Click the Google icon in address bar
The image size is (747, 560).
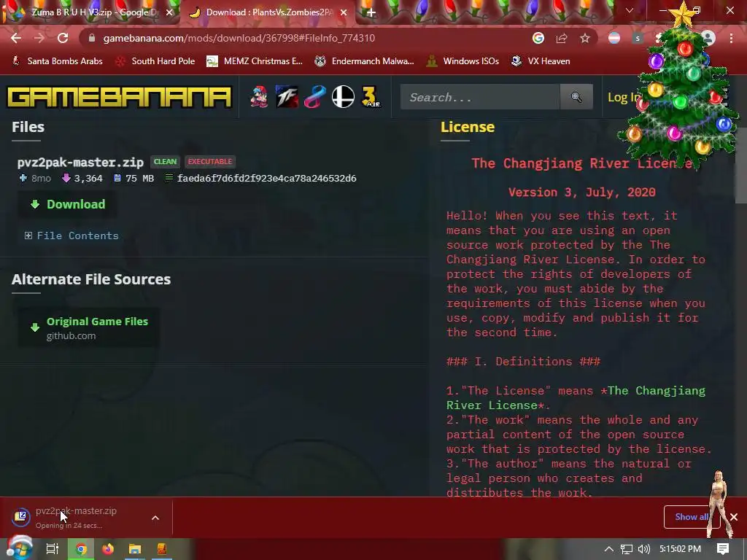(x=538, y=38)
